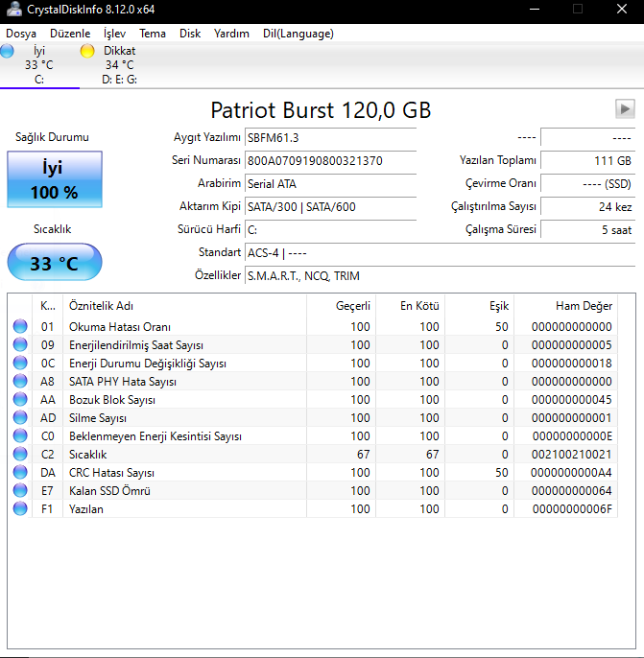Click the Yazılan Toplamı value 111 GB

click(x=587, y=161)
